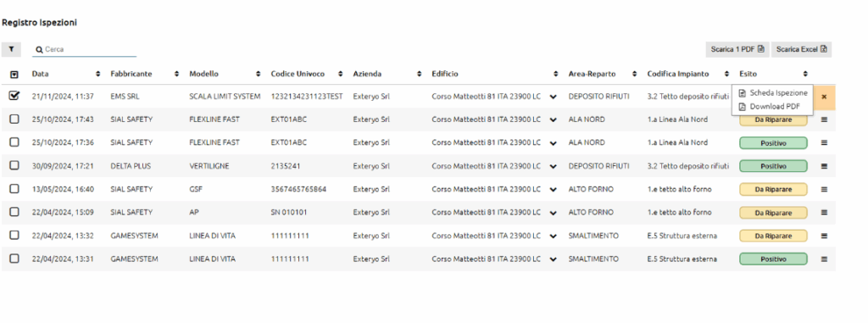The width and height of the screenshot is (868, 323).
Task: Click the Cerca search field
Action: tap(84, 49)
